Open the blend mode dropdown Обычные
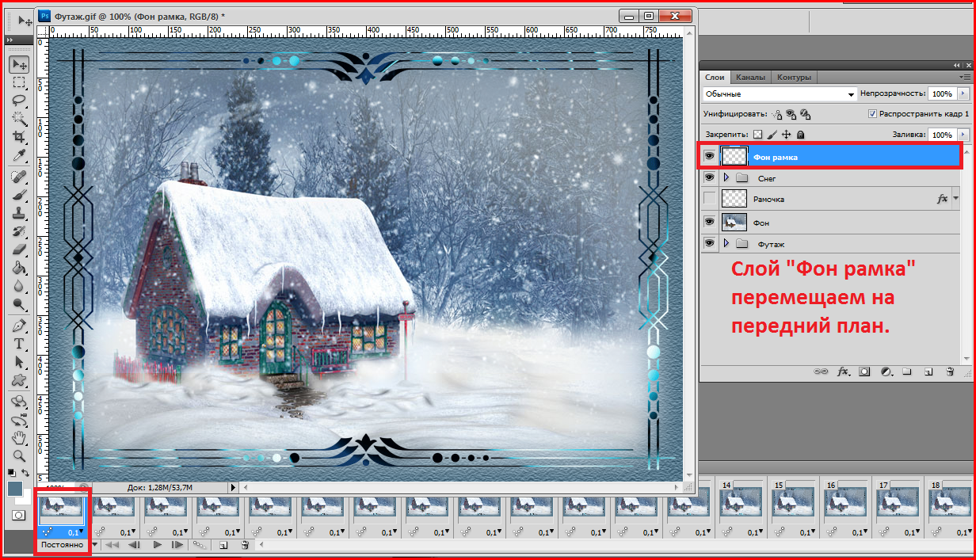This screenshot has height=560, width=976. coord(780,93)
